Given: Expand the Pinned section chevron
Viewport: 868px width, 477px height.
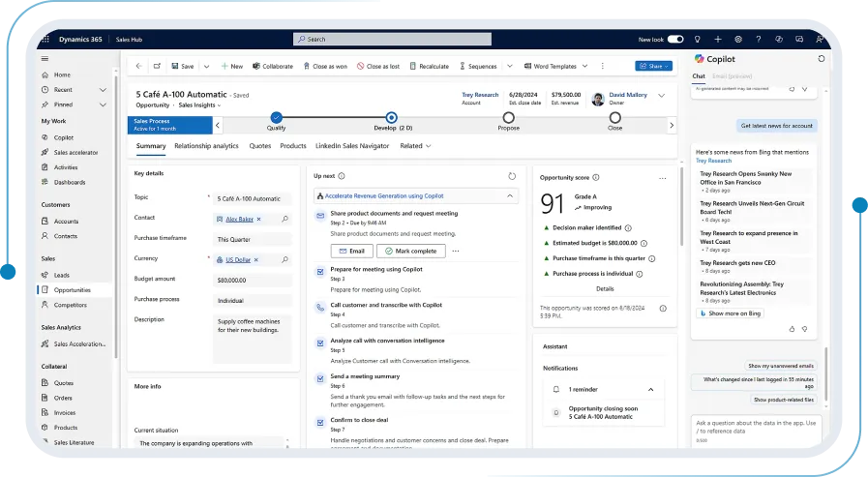Looking at the screenshot, I should [x=103, y=104].
